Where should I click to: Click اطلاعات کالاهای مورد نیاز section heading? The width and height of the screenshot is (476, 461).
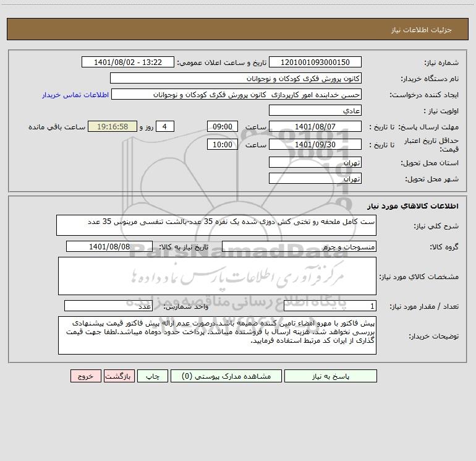413,206
